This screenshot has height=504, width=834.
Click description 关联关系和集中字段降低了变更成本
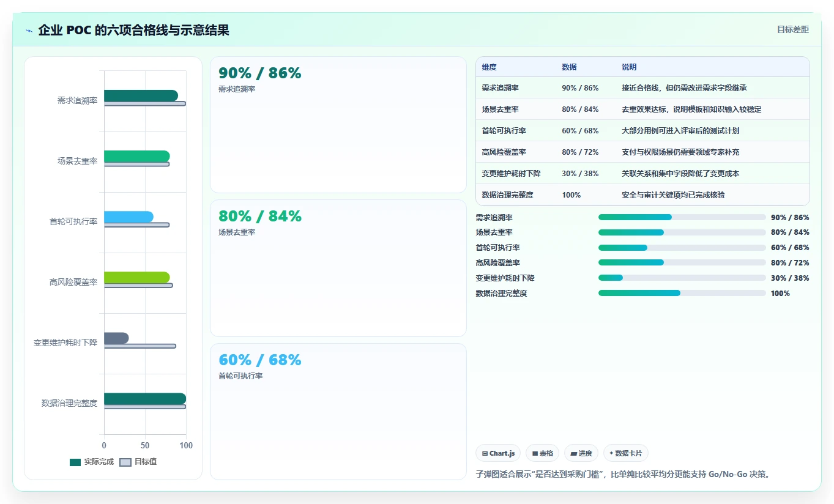680,174
